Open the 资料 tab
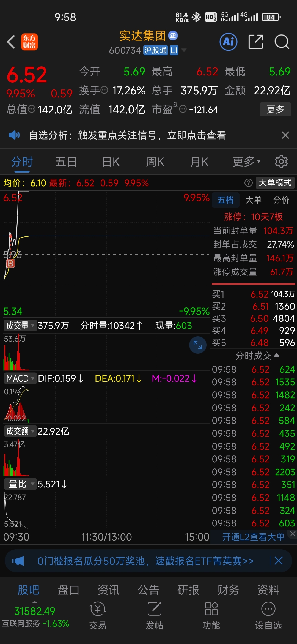This screenshot has height=644, width=297. (268, 590)
